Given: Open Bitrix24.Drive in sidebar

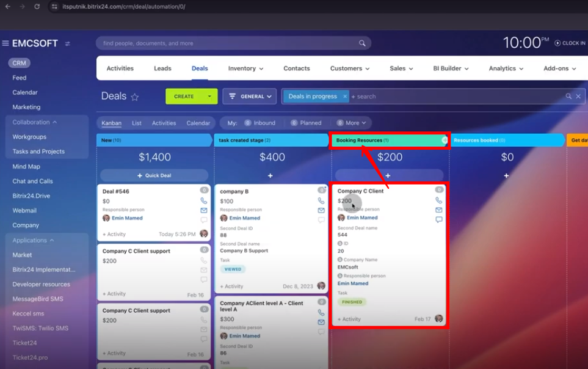Looking at the screenshot, I should tap(31, 195).
